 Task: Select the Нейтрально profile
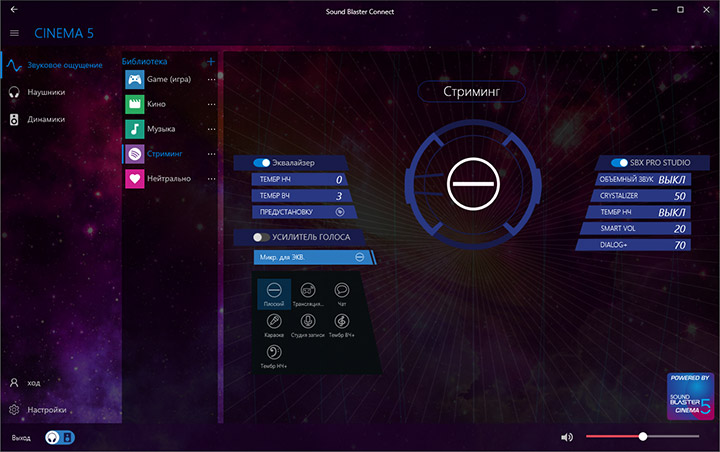(x=170, y=179)
